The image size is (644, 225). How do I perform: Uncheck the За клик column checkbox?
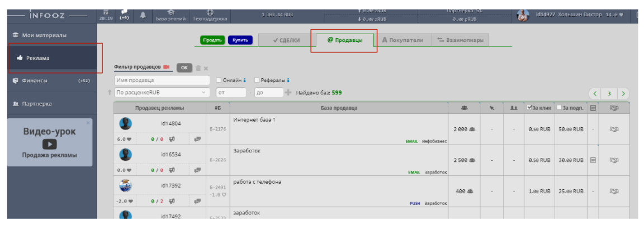pyautogui.click(x=529, y=108)
